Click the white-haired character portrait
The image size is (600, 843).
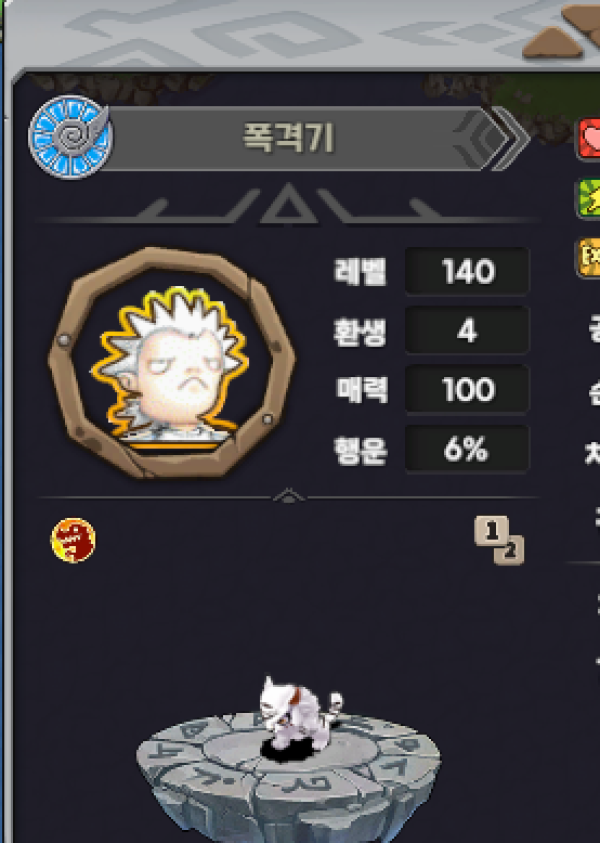pos(171,362)
